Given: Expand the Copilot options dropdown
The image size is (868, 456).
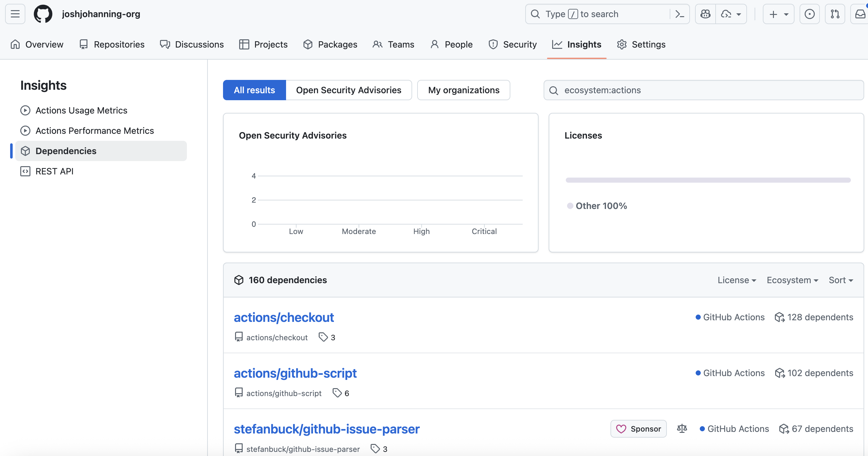Looking at the screenshot, I should point(731,14).
